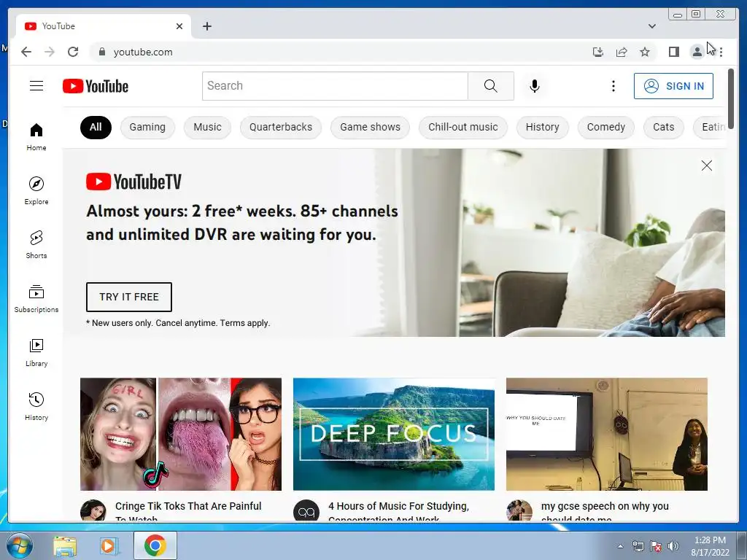Select the Chill-out music chip
This screenshot has height=560, width=747.
[463, 127]
